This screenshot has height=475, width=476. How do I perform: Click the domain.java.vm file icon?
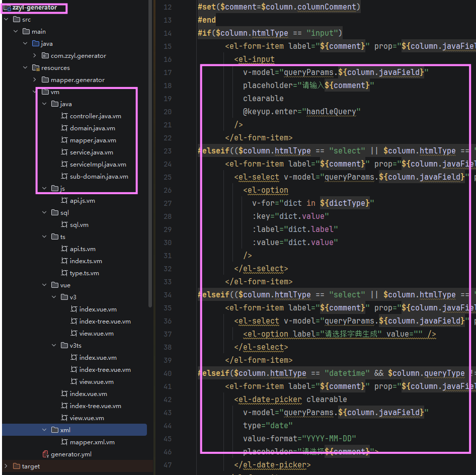pyautogui.click(x=64, y=128)
